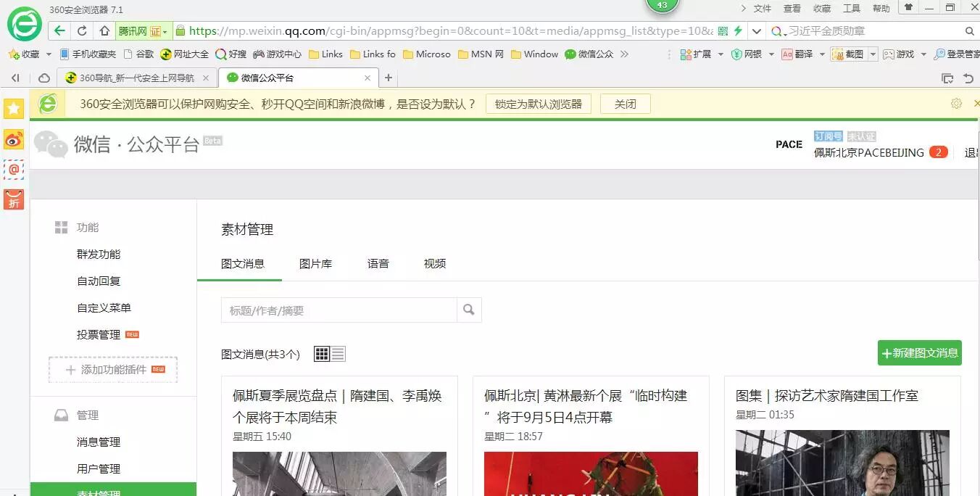980x496 pixels.
Task: Click into the 标题/作者/摘要 search field
Action: 339,310
